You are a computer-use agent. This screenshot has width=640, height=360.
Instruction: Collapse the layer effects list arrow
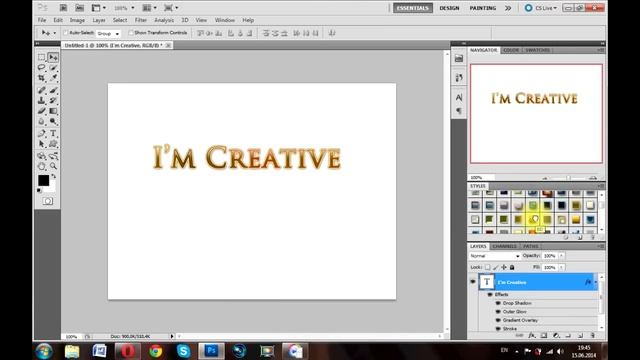coord(596,282)
